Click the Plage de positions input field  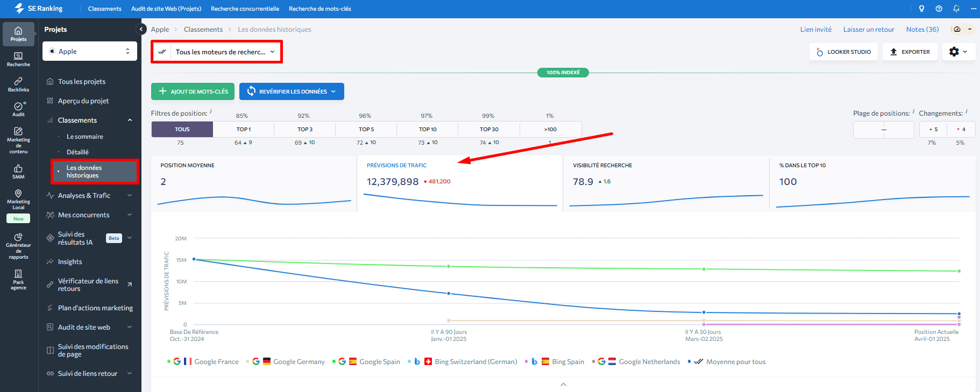883,129
